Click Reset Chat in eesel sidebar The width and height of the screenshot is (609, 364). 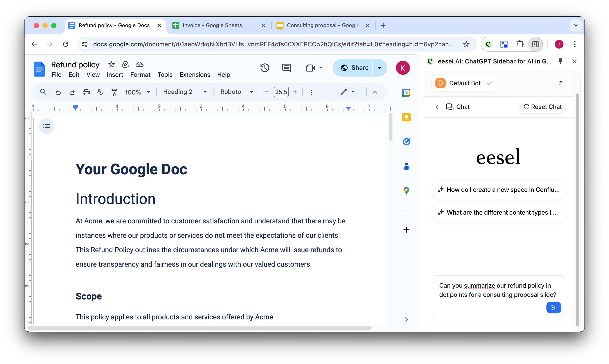coord(542,107)
